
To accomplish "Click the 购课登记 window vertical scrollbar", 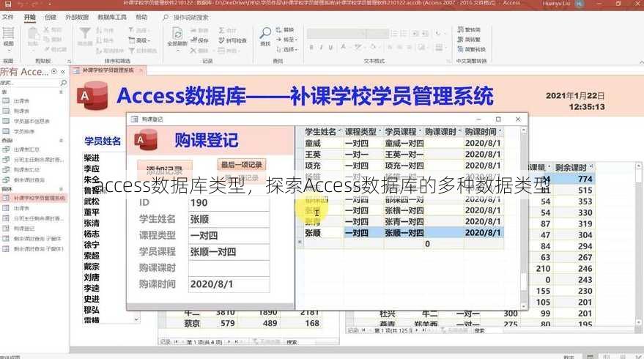I will [x=524, y=218].
